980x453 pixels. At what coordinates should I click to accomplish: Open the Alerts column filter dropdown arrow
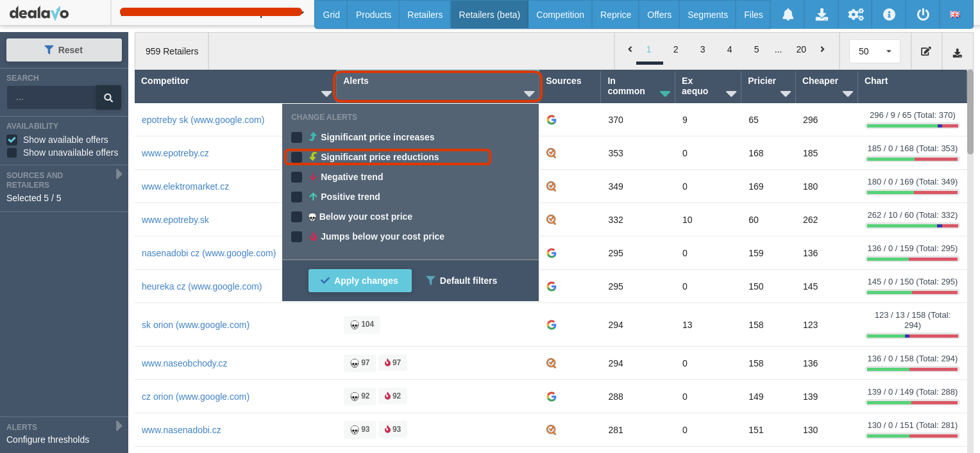tap(529, 94)
